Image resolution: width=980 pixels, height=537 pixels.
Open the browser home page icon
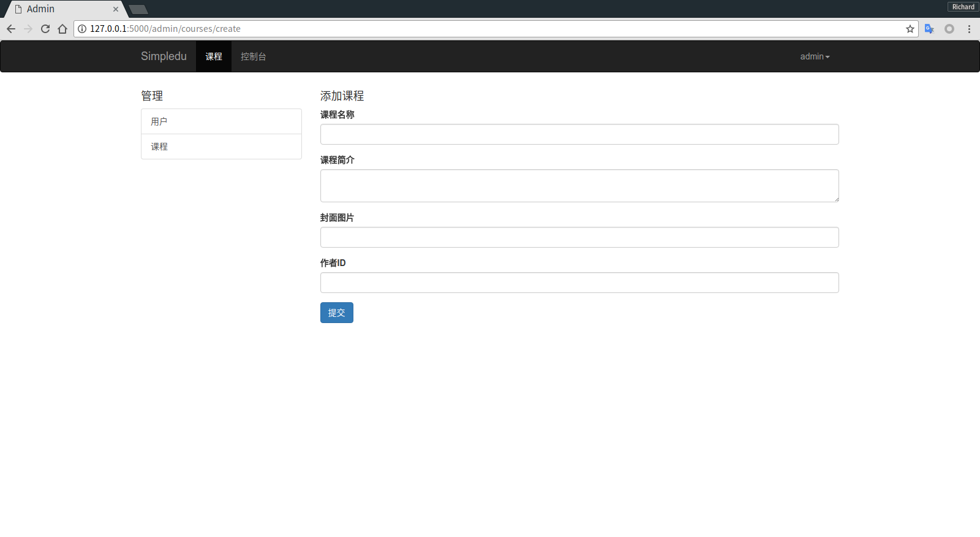(x=62, y=29)
